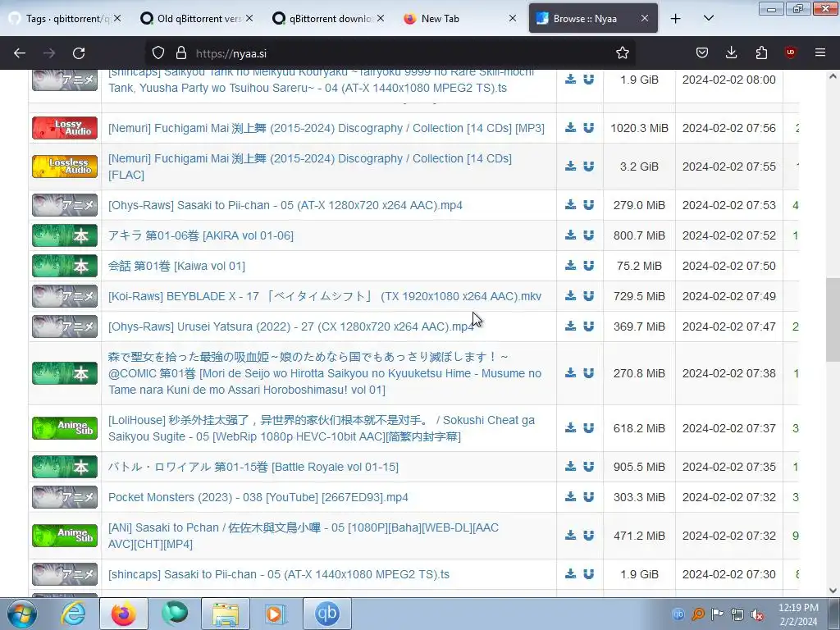Open magnet link for Pocket Monsters 038
840x630 pixels.
point(588,496)
